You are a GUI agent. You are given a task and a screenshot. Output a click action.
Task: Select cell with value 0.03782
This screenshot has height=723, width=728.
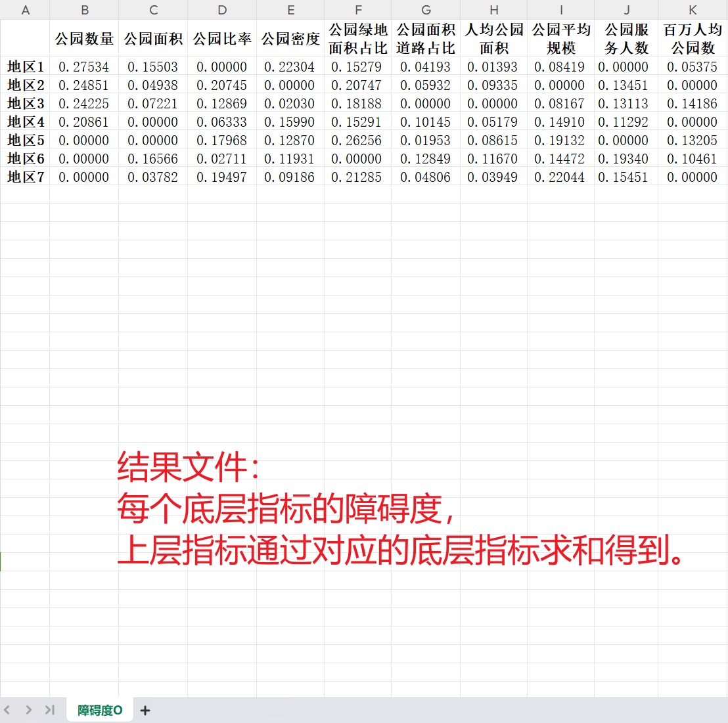(x=153, y=177)
